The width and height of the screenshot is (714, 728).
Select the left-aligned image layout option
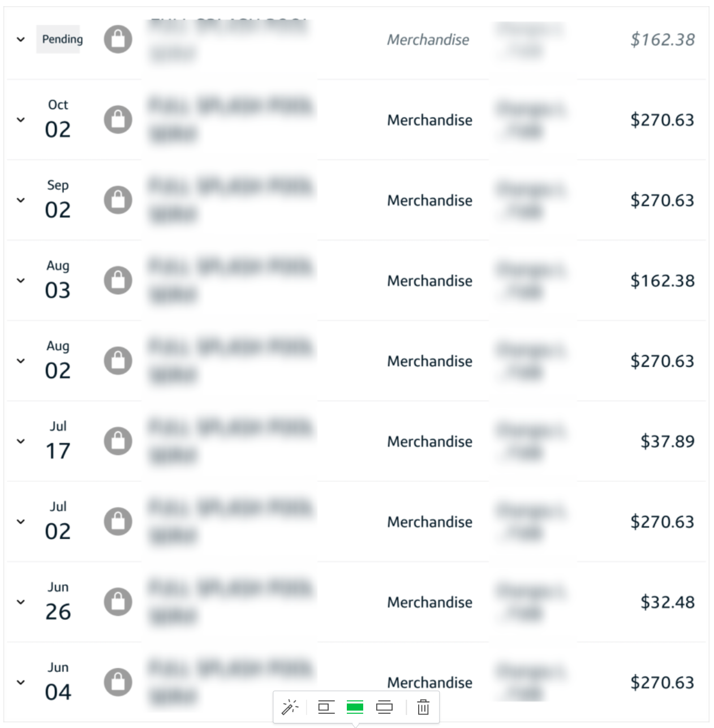(x=326, y=707)
